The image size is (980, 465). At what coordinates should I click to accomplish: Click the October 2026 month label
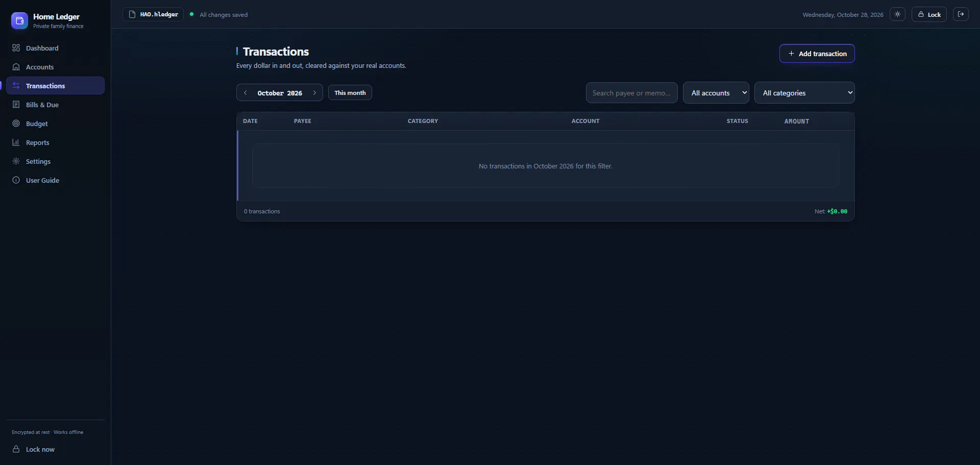tap(280, 93)
